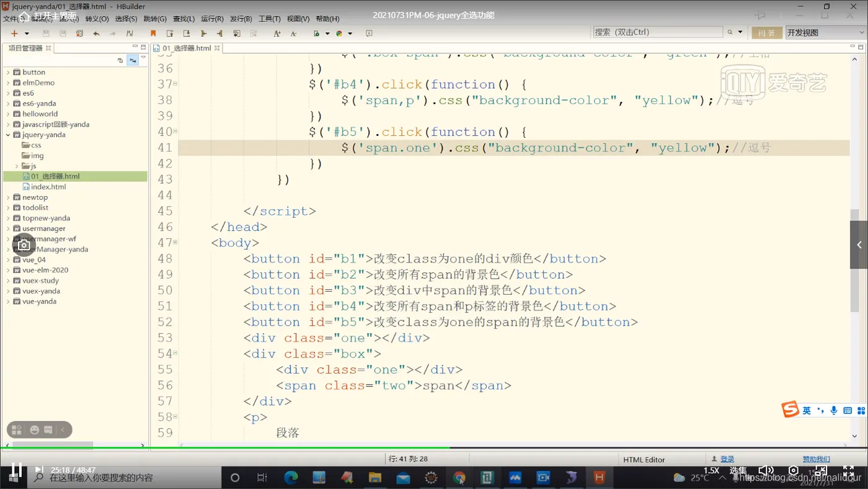Open the 运行(R) menu

[213, 19]
